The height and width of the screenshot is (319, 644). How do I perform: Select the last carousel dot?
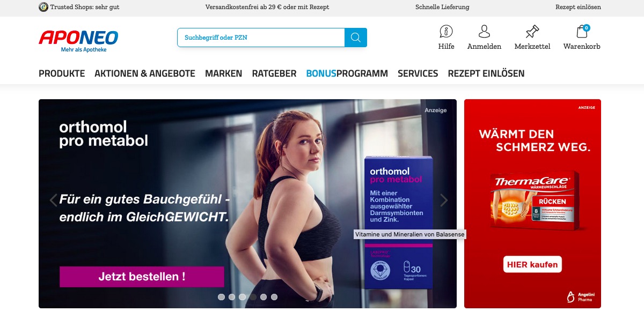(x=274, y=296)
